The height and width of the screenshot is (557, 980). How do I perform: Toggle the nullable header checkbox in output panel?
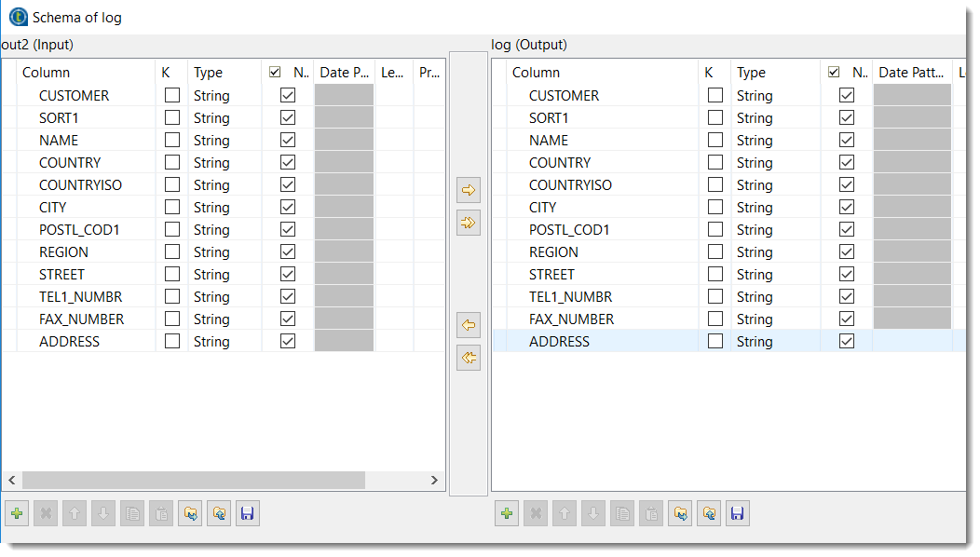834,72
